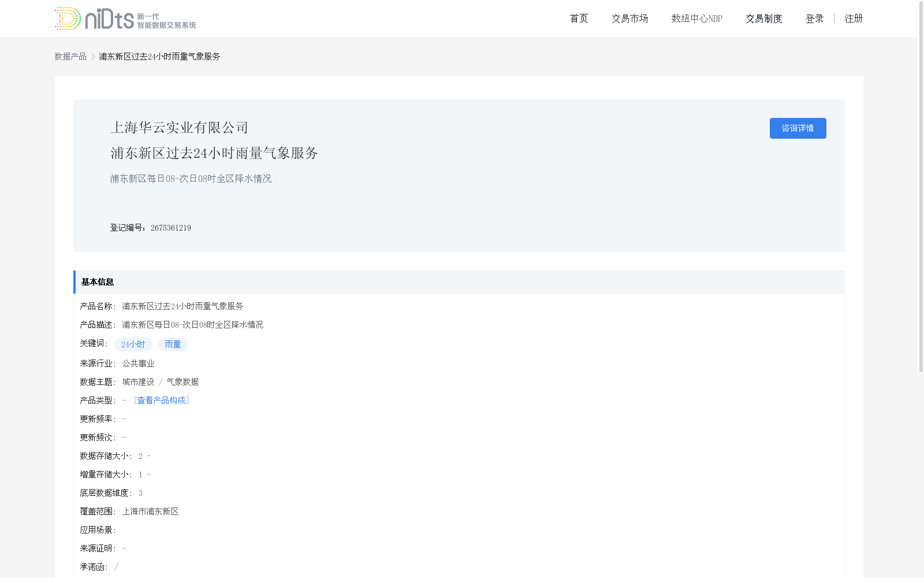
Task: Click coverage value 上海市浦东新区
Action: [150, 511]
